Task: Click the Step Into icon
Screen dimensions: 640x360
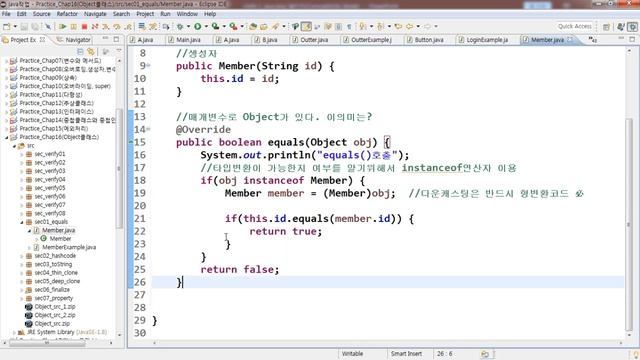Action: pos(106,27)
